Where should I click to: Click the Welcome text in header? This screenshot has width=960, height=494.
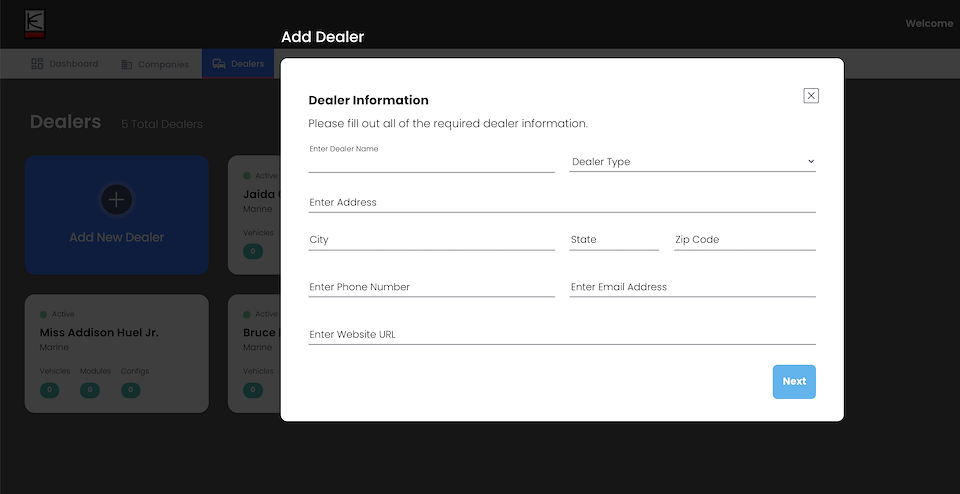pos(929,24)
